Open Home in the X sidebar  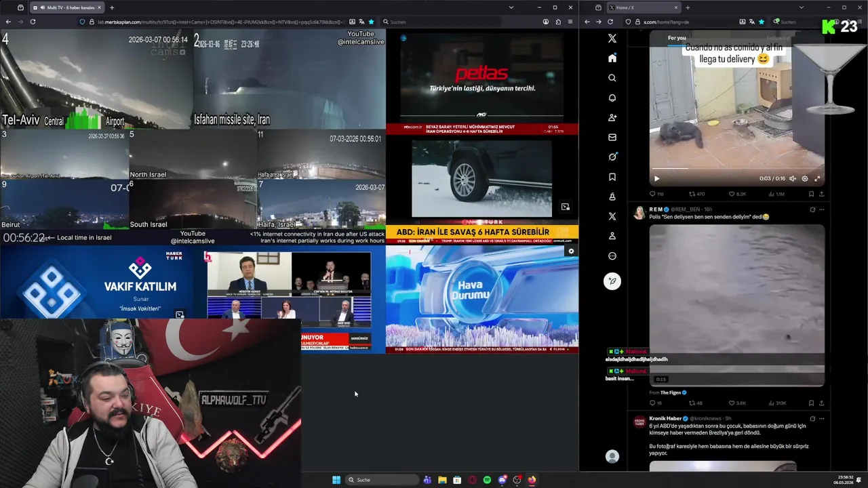[x=612, y=58]
